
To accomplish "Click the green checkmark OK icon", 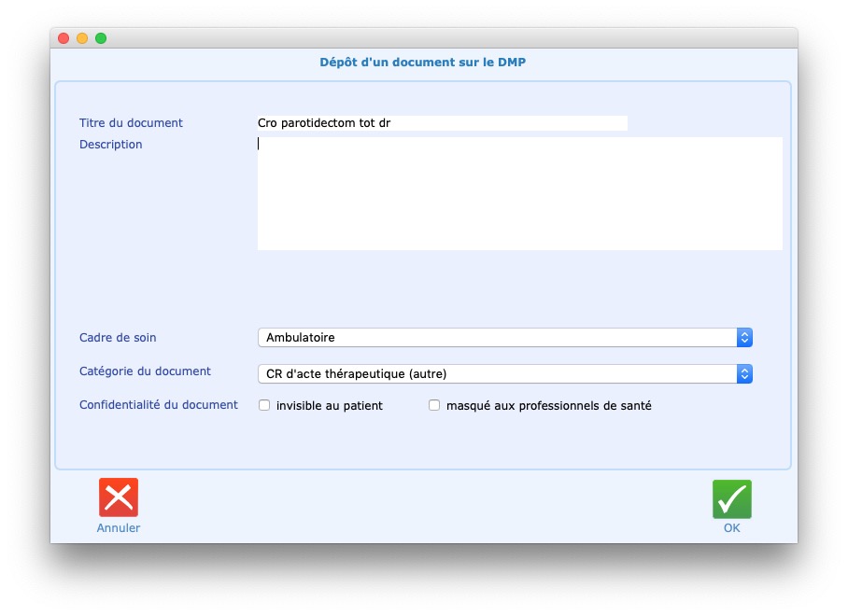I will pos(731,498).
